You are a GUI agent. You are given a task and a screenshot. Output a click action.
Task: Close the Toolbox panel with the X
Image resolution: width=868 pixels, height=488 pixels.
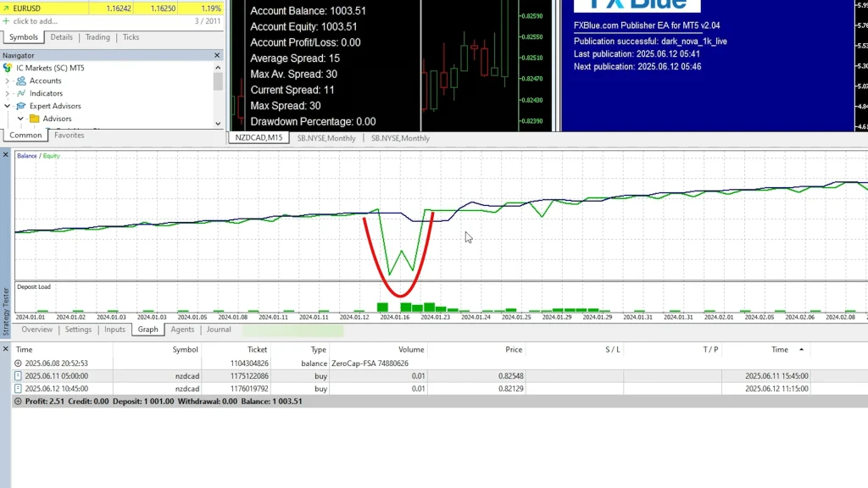[6, 349]
